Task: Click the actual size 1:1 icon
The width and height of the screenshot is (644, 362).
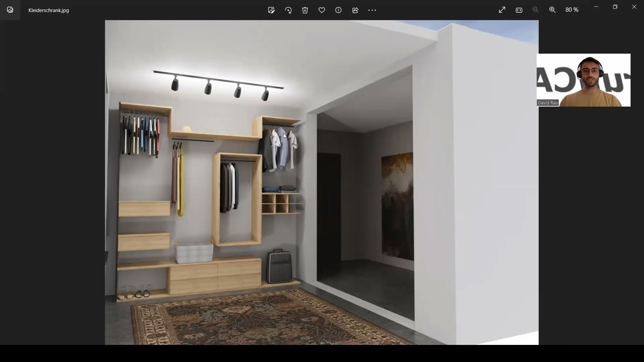Action: click(x=519, y=10)
